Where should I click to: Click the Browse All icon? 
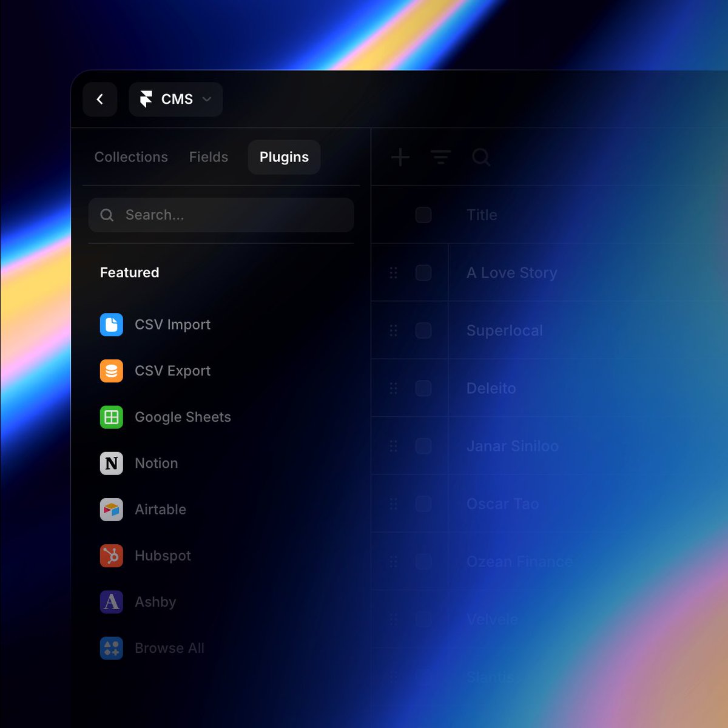pyautogui.click(x=112, y=648)
